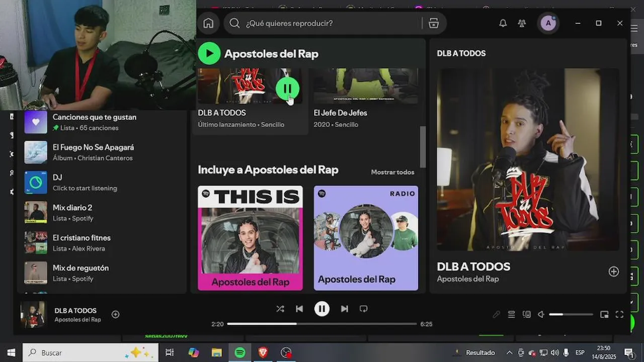Open This Is Apostoles del Rap playlist card
Viewport: 644px width, 362px height.
tap(250, 238)
